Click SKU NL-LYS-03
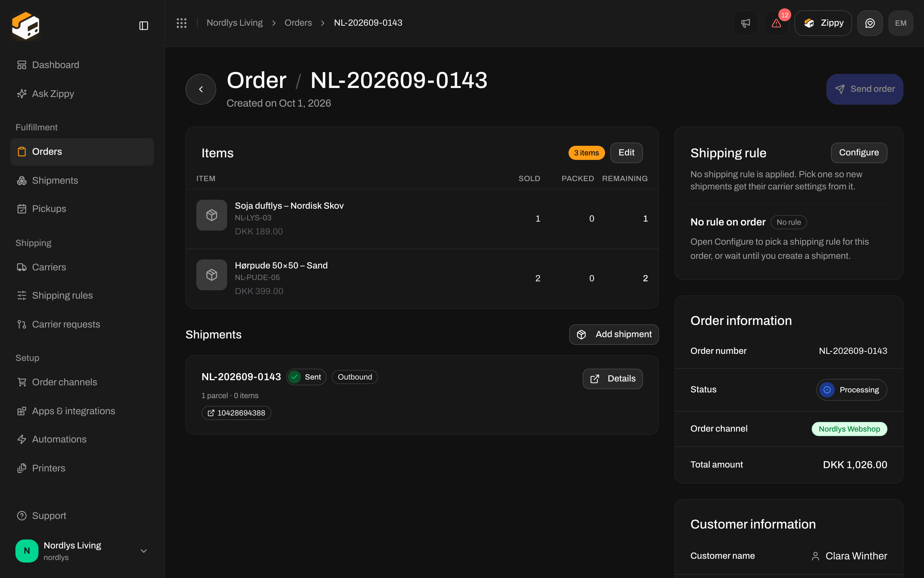Image resolution: width=924 pixels, height=578 pixels. coord(253,218)
